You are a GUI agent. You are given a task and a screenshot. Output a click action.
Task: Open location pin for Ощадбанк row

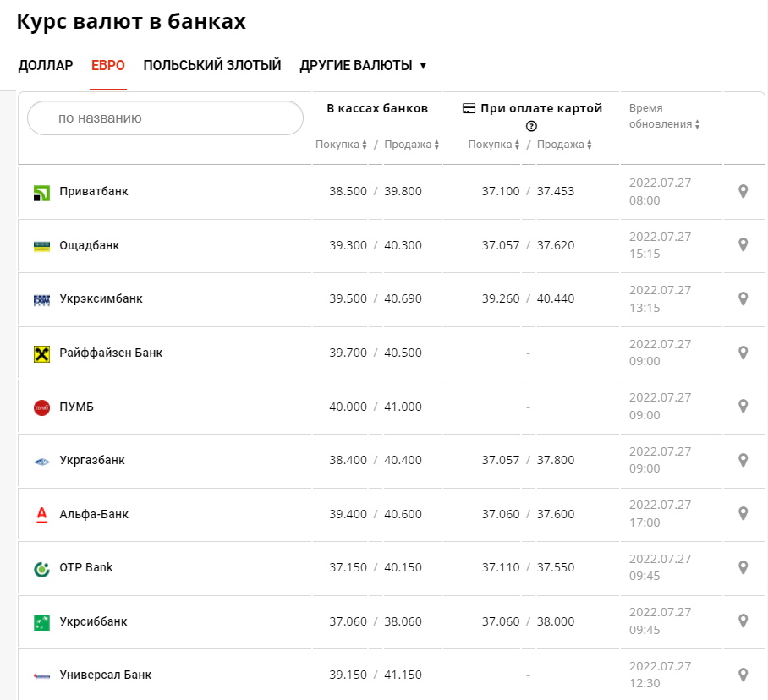pos(743,245)
